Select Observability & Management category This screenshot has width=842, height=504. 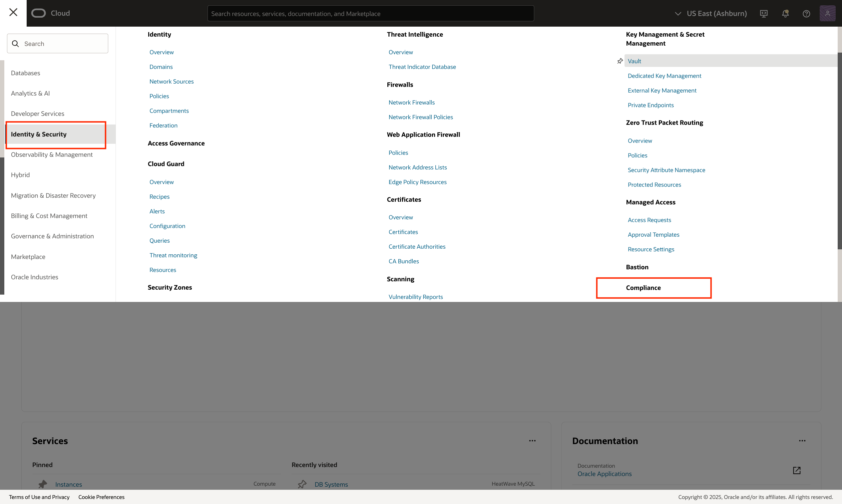52,155
